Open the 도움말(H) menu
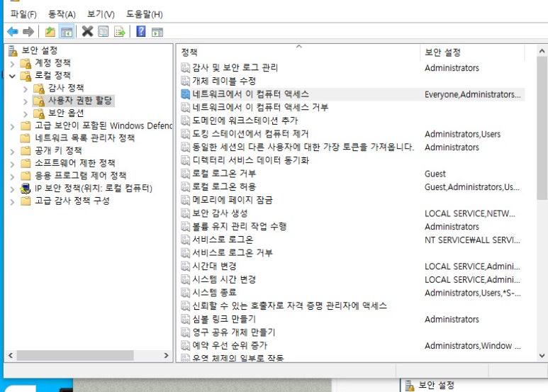Screen dimensions: 548x392 (145, 14)
